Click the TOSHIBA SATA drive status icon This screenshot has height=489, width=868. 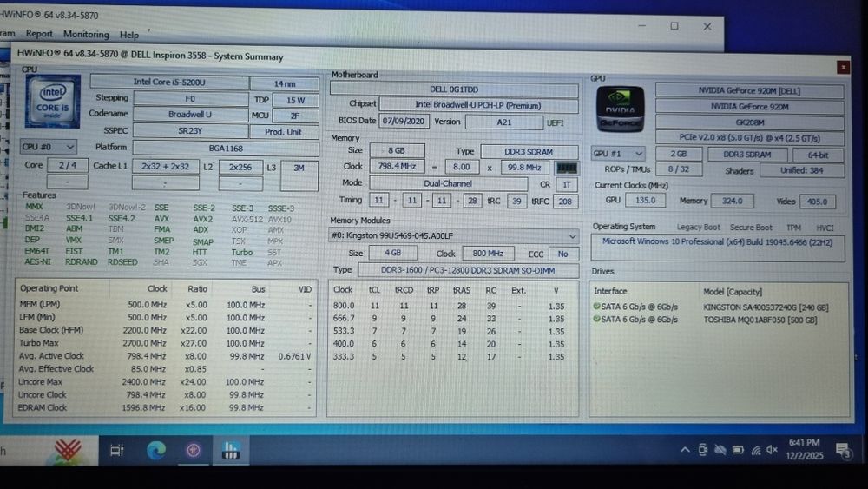coord(596,319)
